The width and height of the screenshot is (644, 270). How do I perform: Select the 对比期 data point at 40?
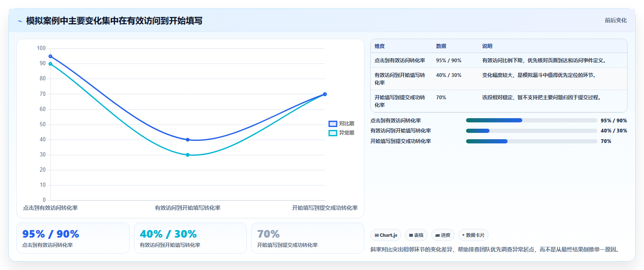point(188,140)
